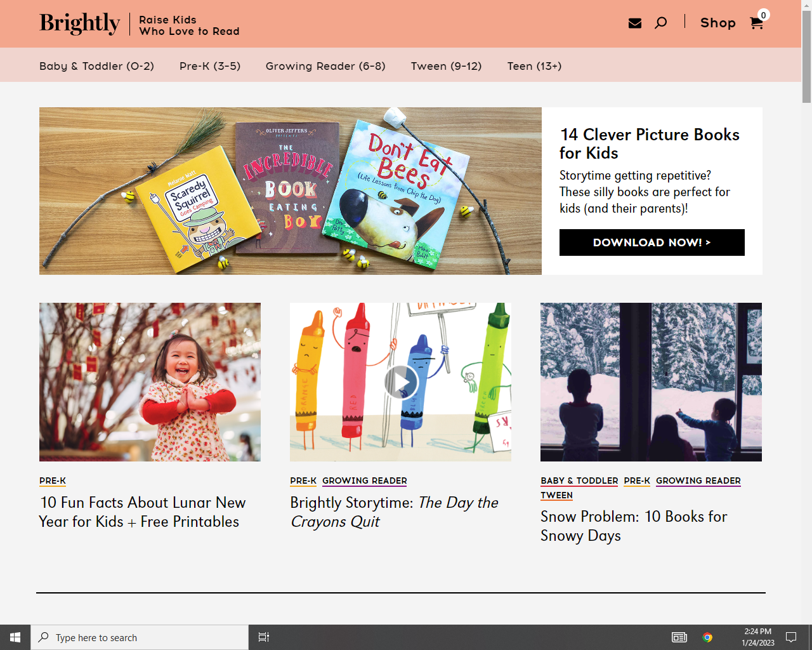This screenshot has width=812, height=650.
Task: Click the Brightly logo
Action: (79, 23)
